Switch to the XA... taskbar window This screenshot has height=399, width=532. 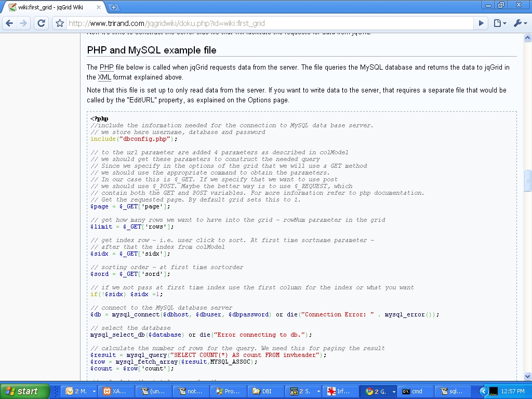click(x=116, y=391)
